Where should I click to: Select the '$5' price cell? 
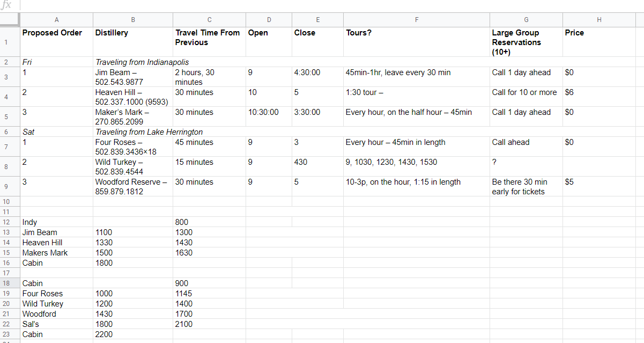pos(599,187)
